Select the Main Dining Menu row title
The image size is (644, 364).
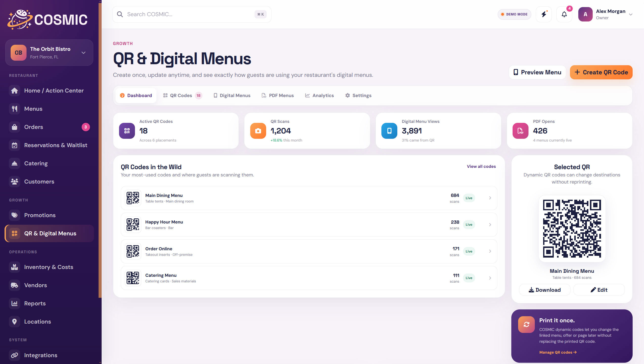(164, 195)
